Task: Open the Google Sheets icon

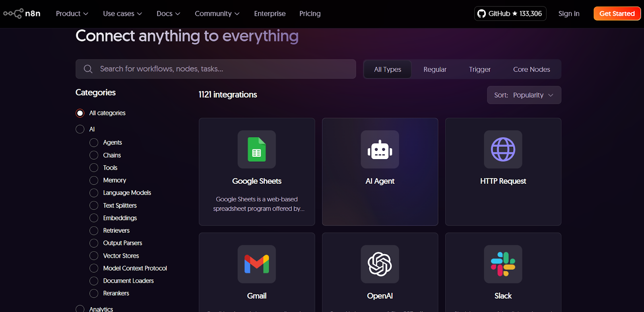Action: point(257,150)
